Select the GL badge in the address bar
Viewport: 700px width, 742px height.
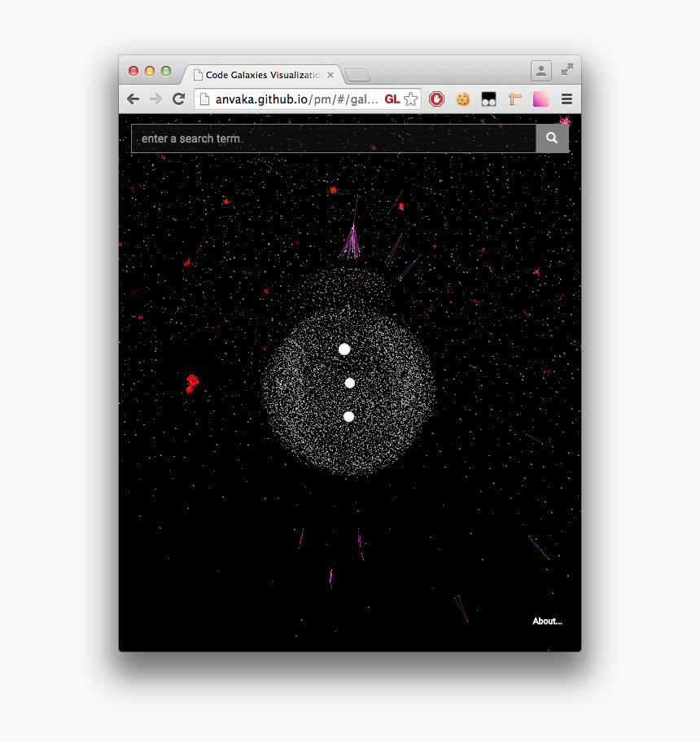click(392, 99)
